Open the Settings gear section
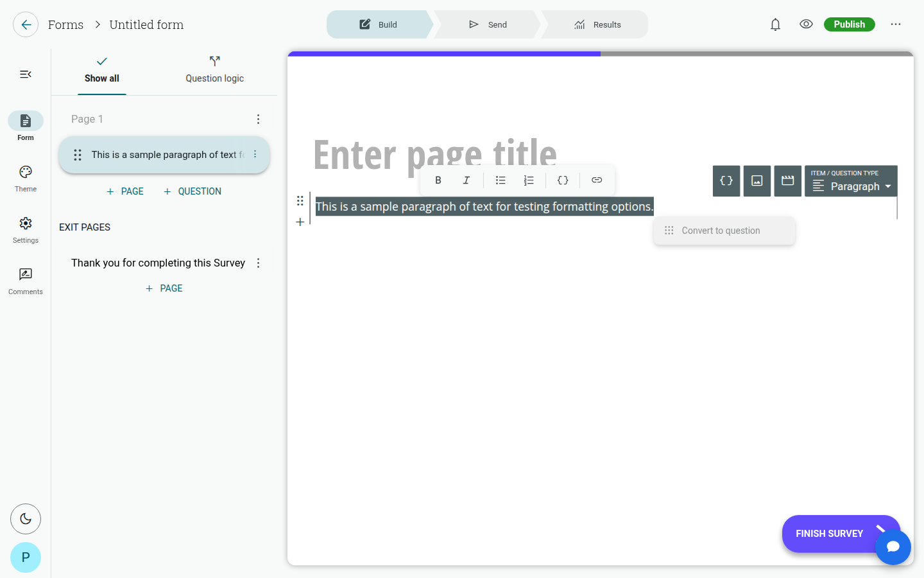 pyautogui.click(x=26, y=230)
